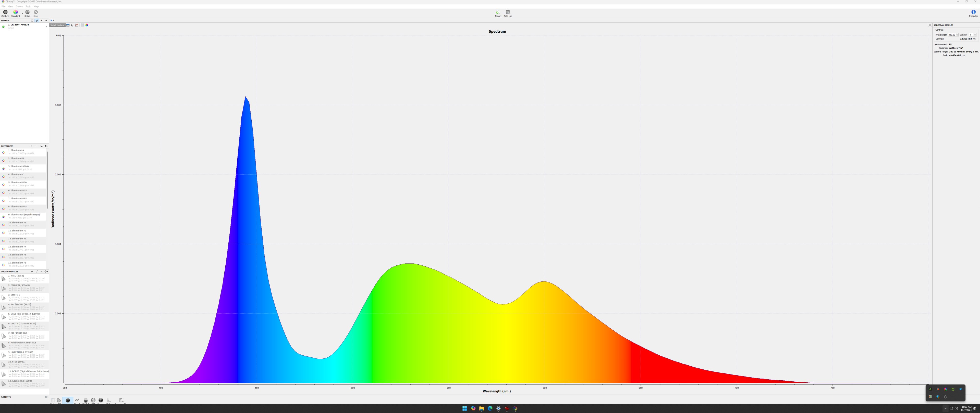Select the sRGB (IEC 61966-2-1:1999) profile

pos(24,316)
